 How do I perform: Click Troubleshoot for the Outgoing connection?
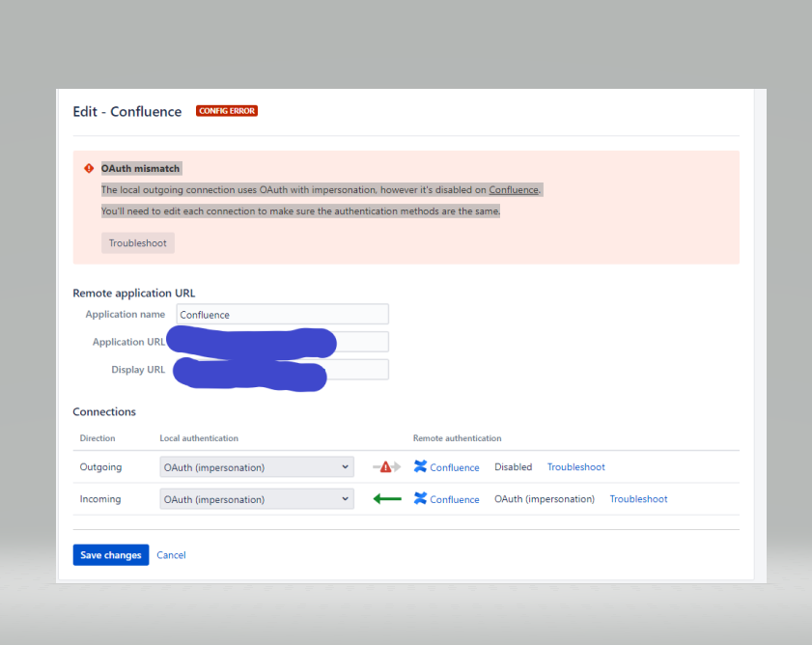[x=575, y=466]
